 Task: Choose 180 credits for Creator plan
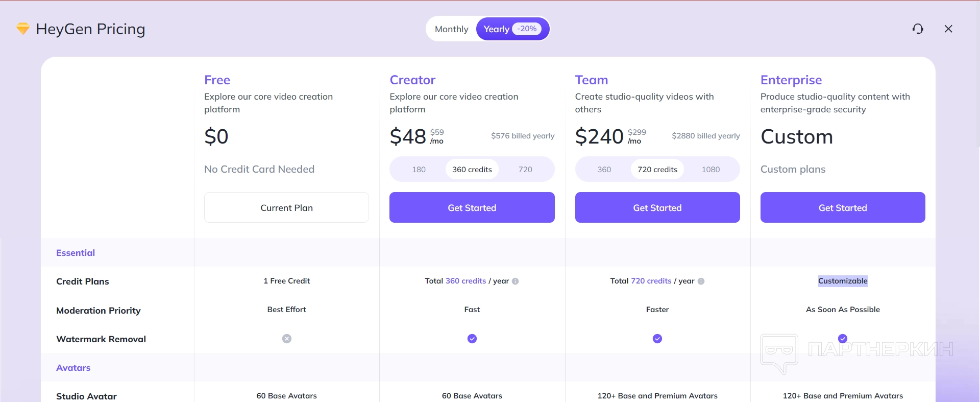tap(419, 170)
